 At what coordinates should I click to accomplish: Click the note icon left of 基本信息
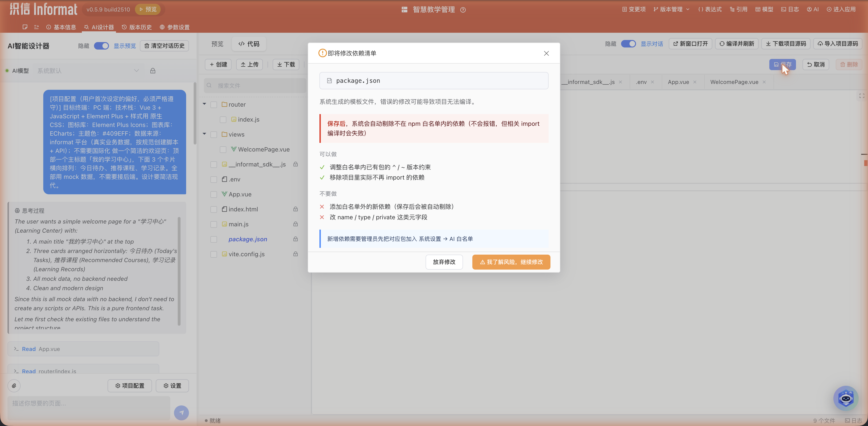click(x=25, y=27)
